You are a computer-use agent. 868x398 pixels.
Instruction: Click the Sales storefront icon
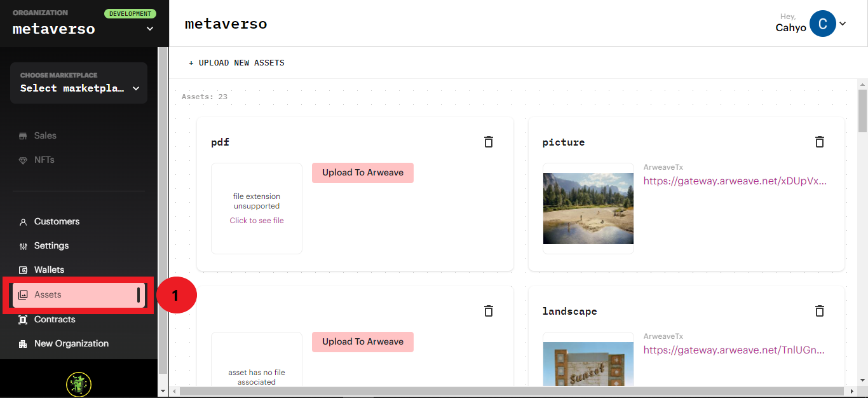[x=23, y=135]
